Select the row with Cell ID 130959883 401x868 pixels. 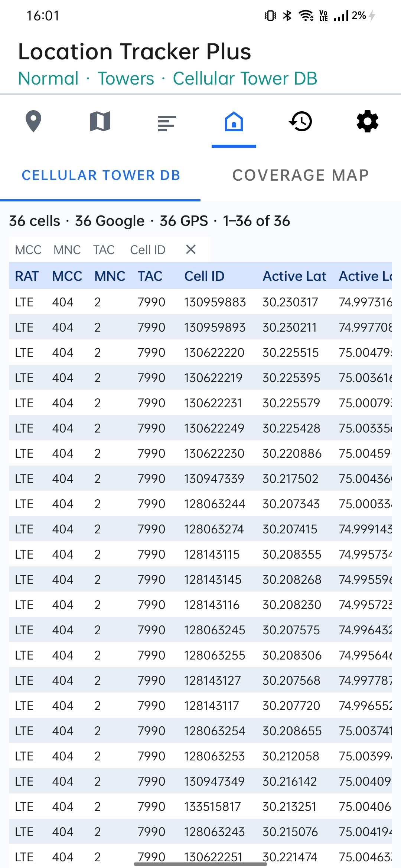200,302
